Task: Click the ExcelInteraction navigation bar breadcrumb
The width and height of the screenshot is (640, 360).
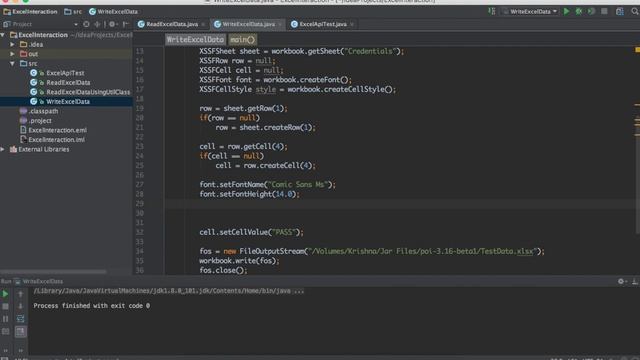Action: tap(30, 11)
